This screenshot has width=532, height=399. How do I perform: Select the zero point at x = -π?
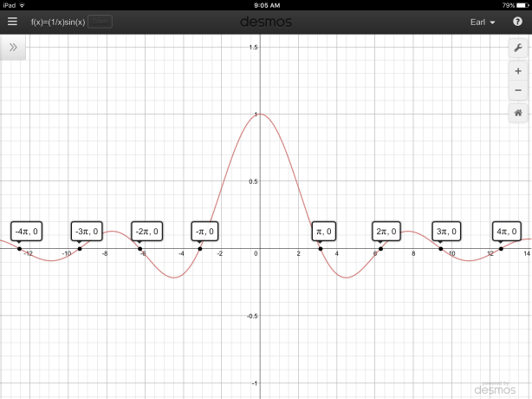click(x=200, y=249)
